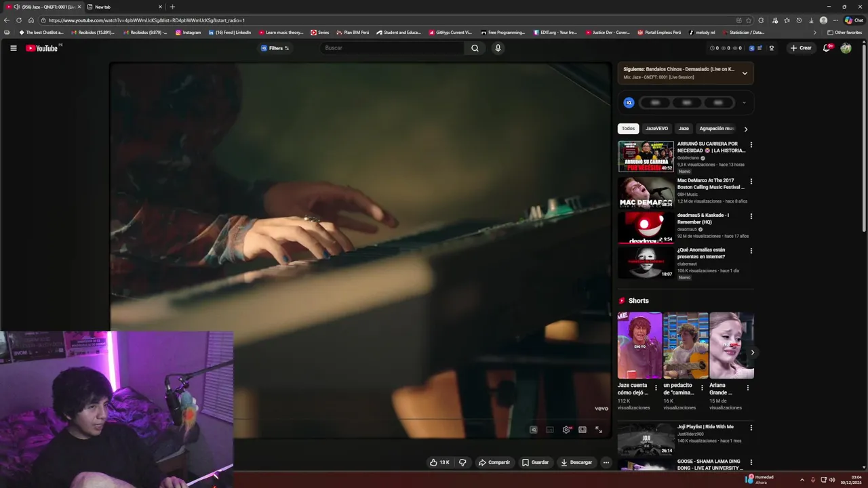
Task: Start voice search with the microphone
Action: click(498, 48)
